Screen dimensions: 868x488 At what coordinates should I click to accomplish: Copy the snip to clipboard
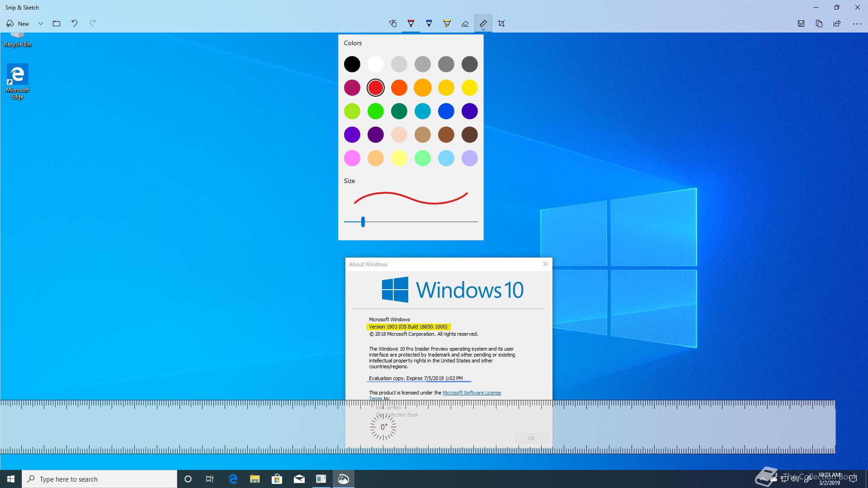point(819,23)
